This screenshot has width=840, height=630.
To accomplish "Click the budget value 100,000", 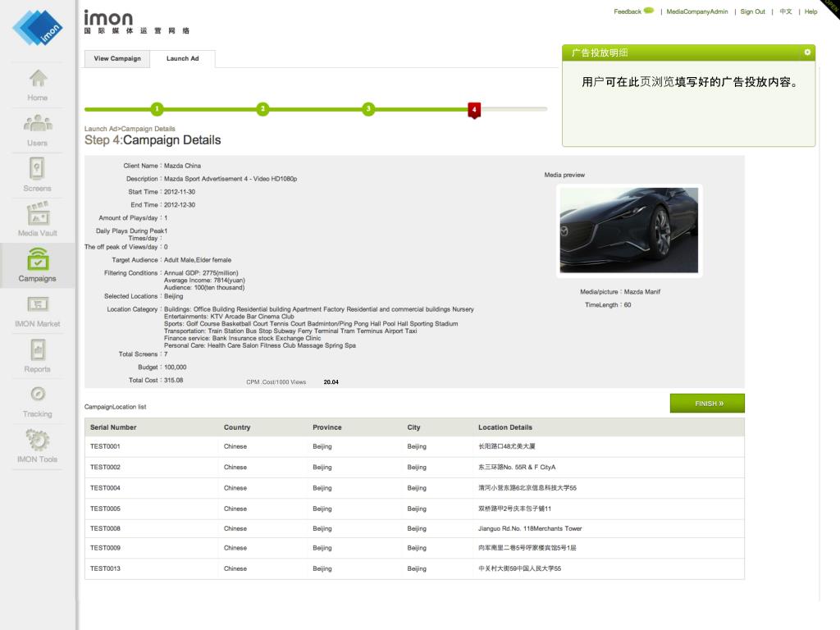I will coord(176,367).
